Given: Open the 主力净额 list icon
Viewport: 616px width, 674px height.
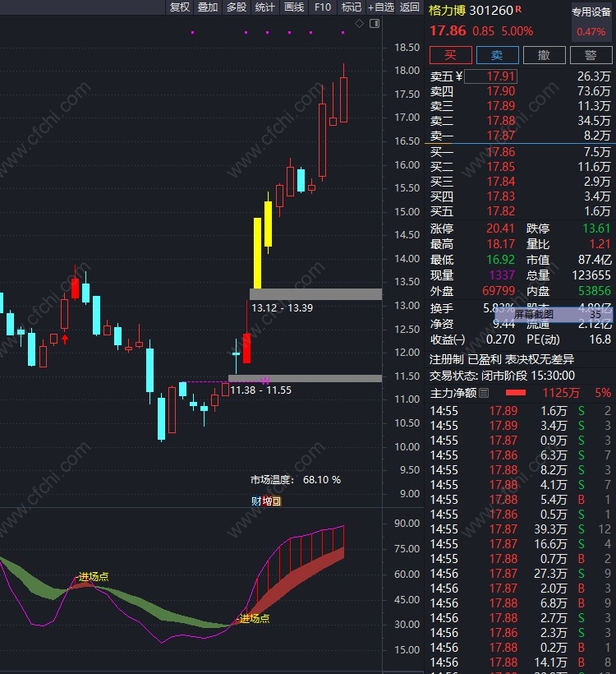Looking at the screenshot, I should click(484, 393).
